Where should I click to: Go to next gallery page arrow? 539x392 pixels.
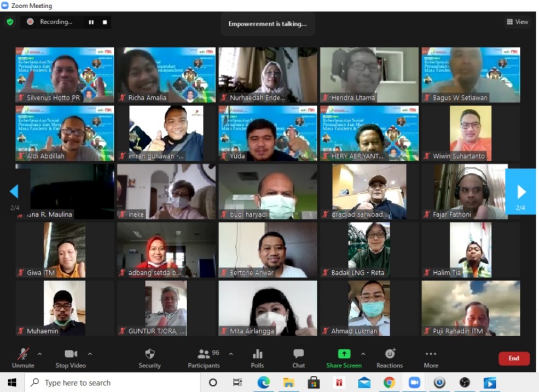(x=520, y=191)
